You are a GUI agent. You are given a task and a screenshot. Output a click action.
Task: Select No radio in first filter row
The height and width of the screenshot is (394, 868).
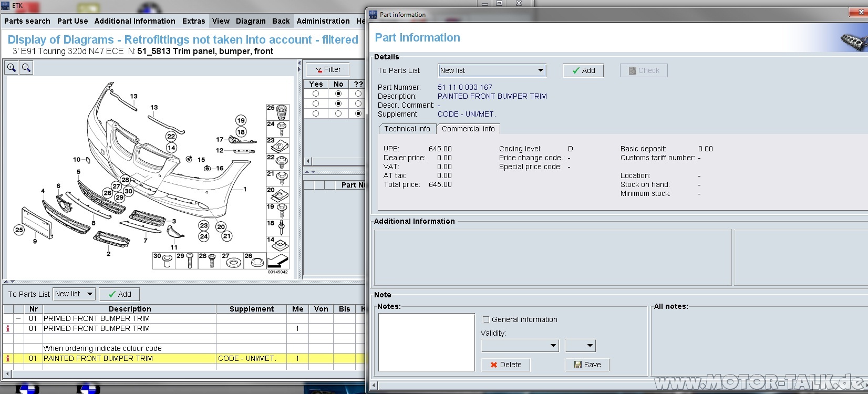pos(338,94)
